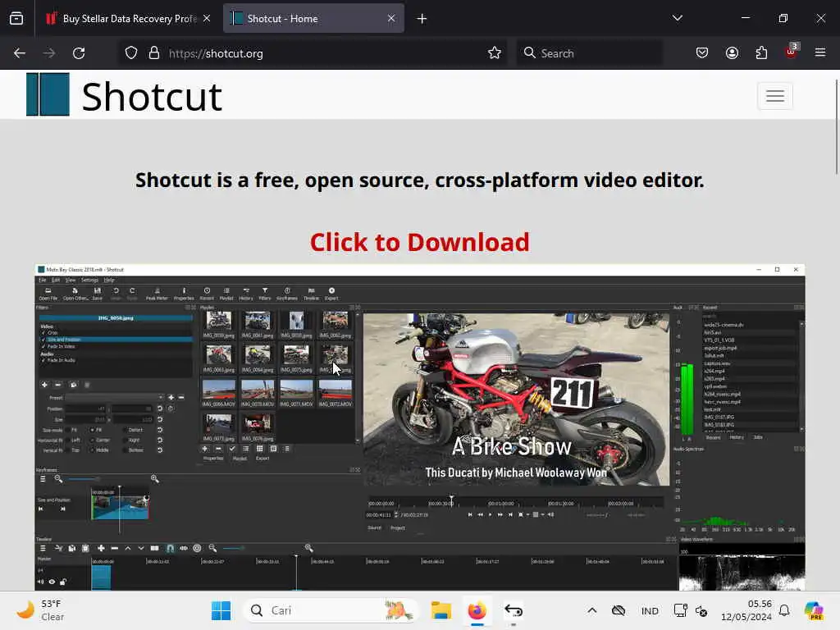
Task: Open the weather widget showing 53°F
Action: click(x=40, y=610)
